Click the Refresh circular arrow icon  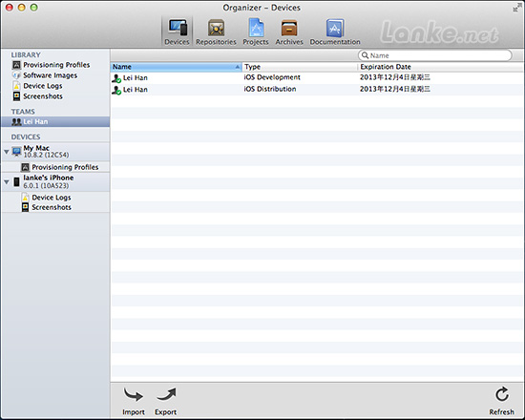(501, 394)
